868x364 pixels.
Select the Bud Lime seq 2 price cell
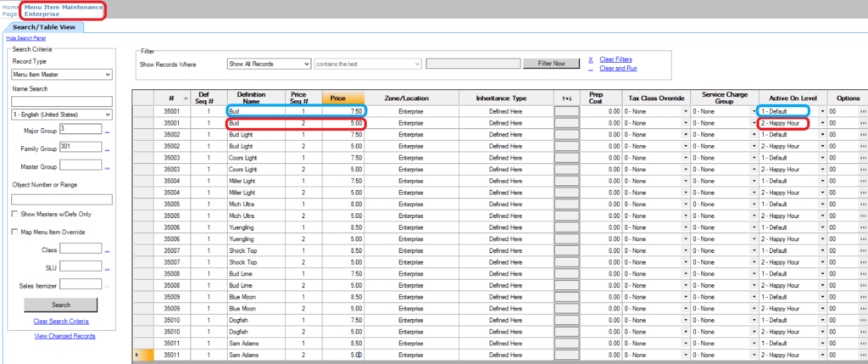point(343,285)
